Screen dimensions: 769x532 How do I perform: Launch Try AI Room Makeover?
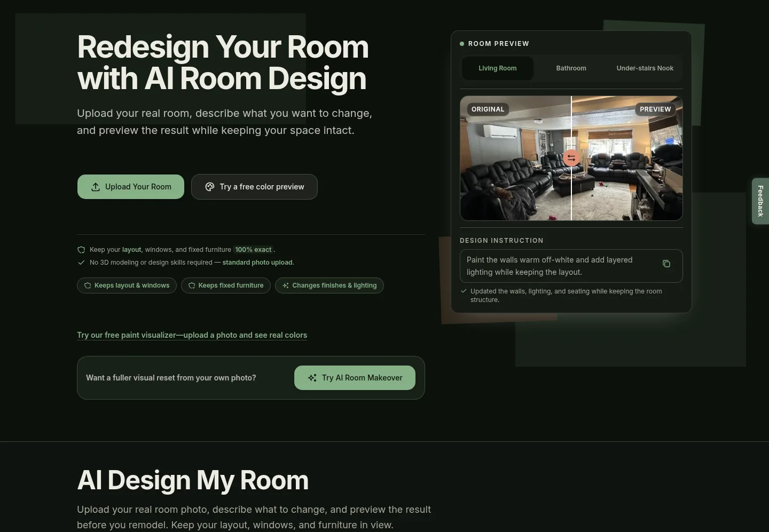click(355, 378)
